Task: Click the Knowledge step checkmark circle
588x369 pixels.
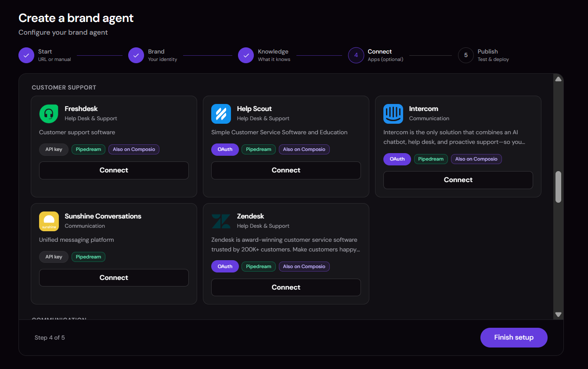Action: click(246, 56)
